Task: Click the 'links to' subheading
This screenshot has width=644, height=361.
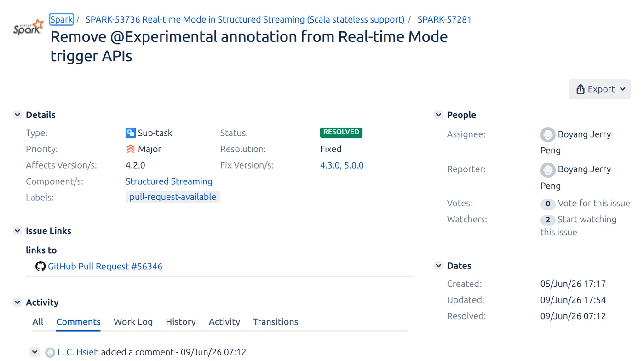Action: click(41, 250)
